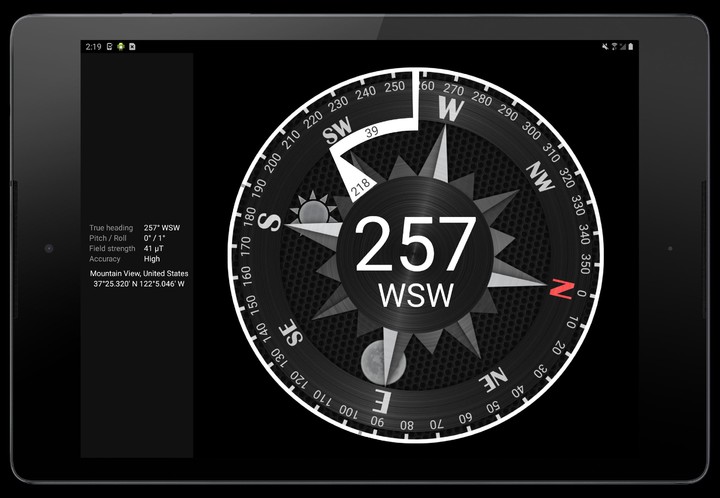The width and height of the screenshot is (720, 498).
Task: Tap the 330 degree mark on dial
Action: point(577,205)
